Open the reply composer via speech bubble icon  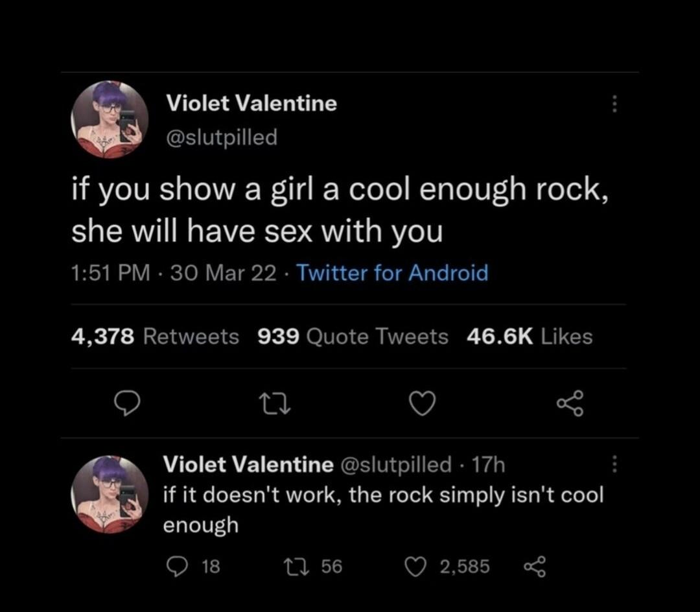128,403
